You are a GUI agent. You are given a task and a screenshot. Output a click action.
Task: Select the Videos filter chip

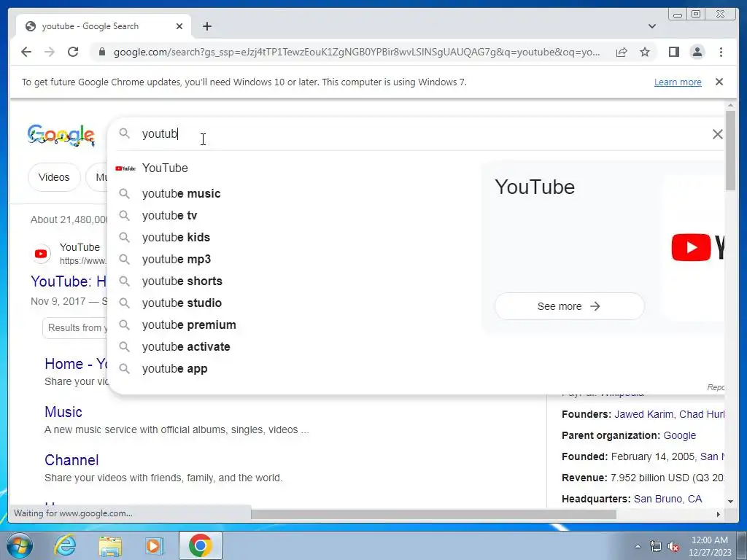[x=54, y=177]
